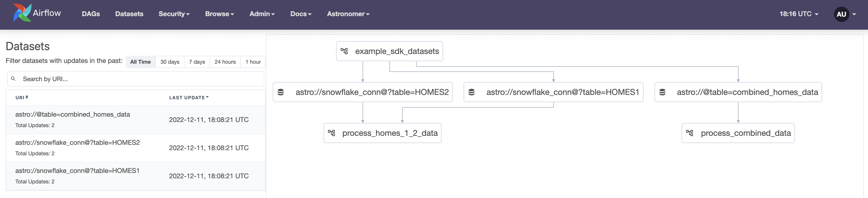Click the dataset icon on the HOMES1 node

click(x=472, y=92)
